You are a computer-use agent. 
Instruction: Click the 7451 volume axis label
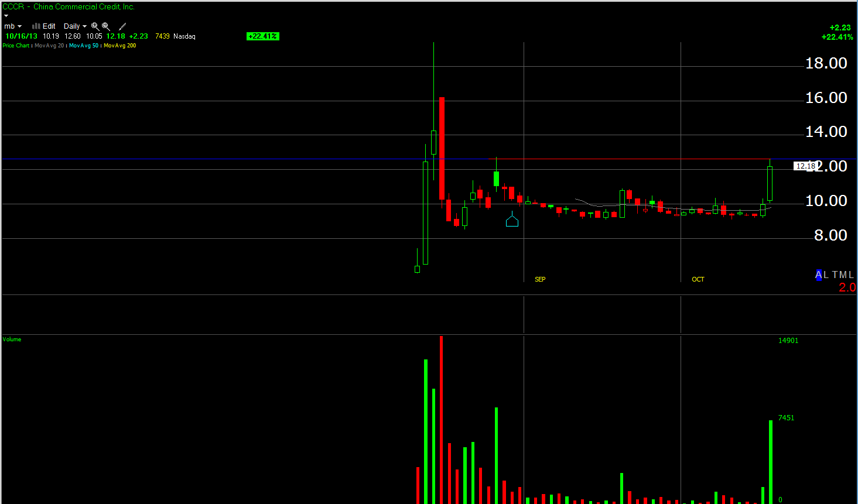pos(786,418)
